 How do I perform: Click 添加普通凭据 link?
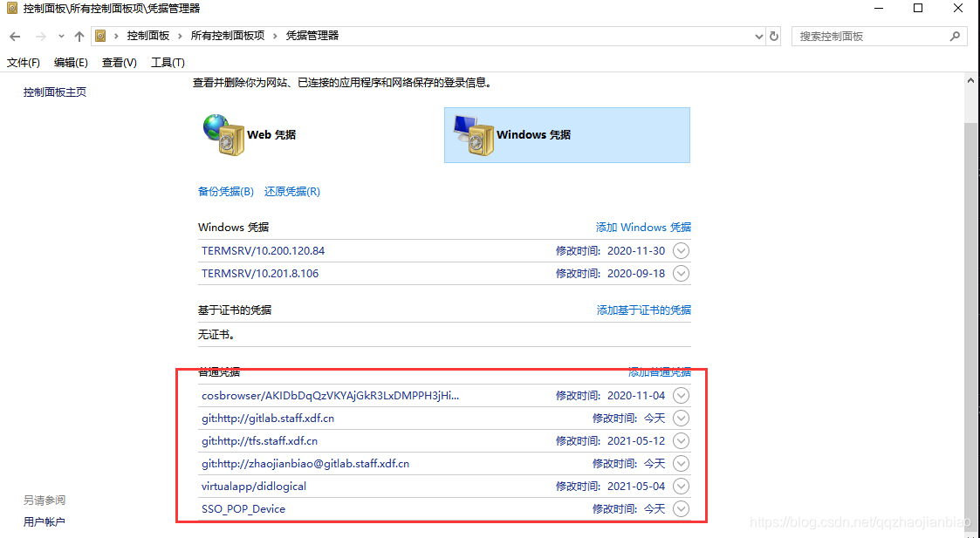click(660, 371)
